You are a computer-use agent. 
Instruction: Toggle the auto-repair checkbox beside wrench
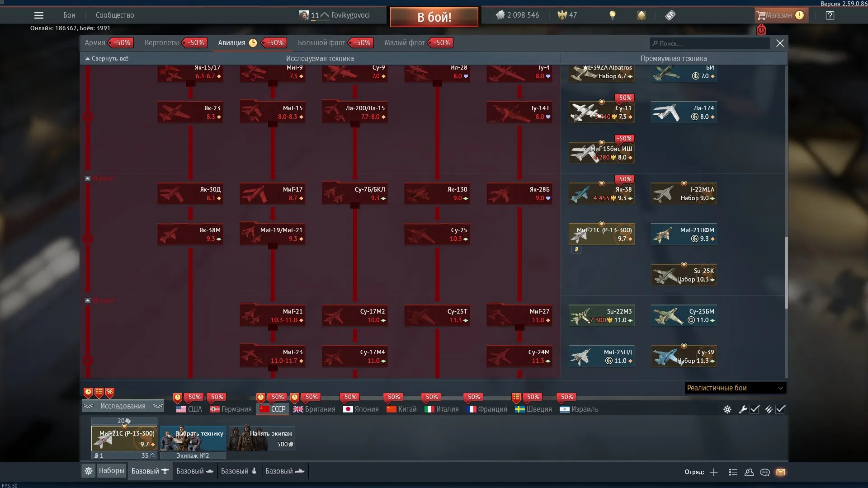[x=755, y=409]
